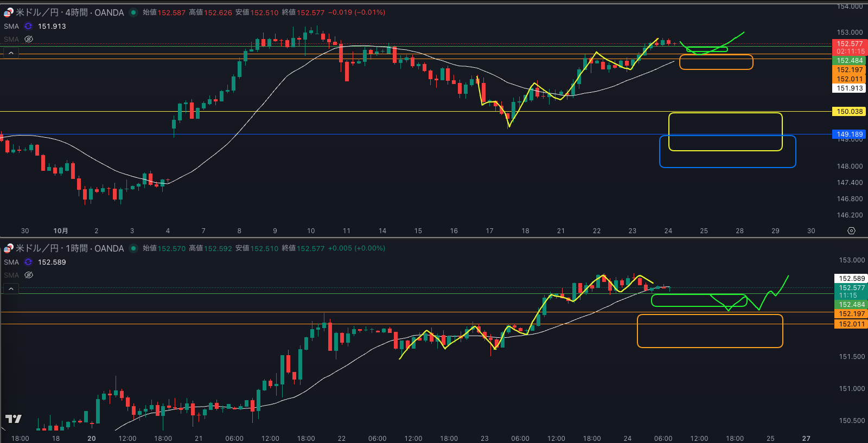Select orange rectangle drawing in 1-hour chart
Screen dimensions: 868x443
coord(710,346)
